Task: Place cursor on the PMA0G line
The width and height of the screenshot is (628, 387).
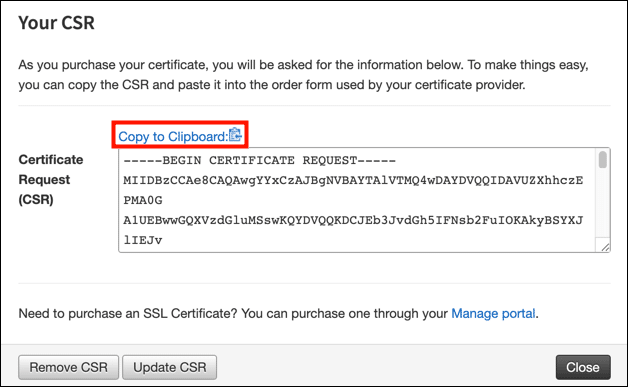Action: click(x=143, y=200)
